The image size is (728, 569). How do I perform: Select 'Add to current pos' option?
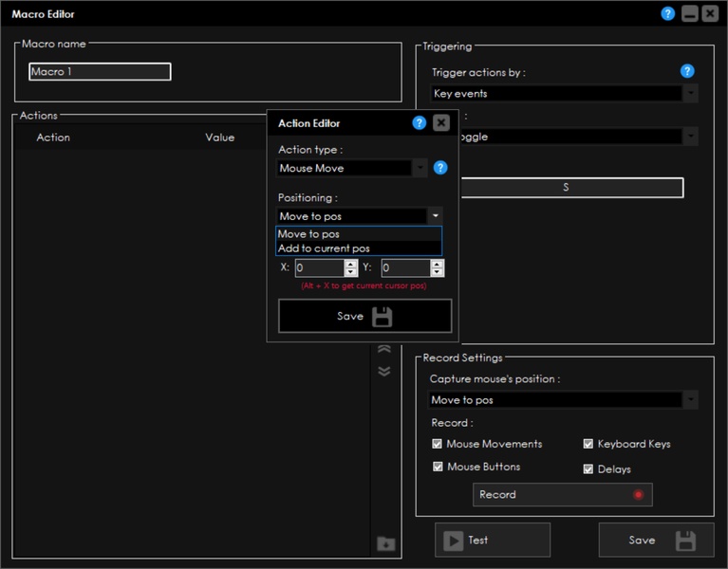pyautogui.click(x=324, y=248)
